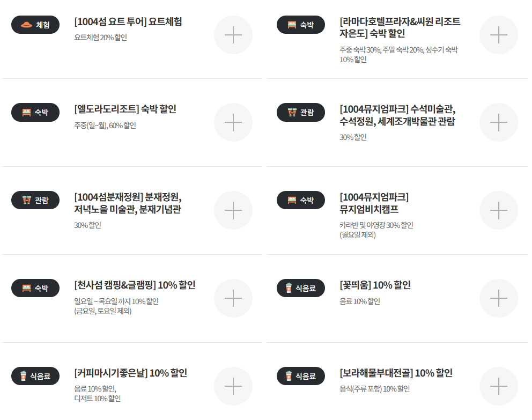
Task: Select the 식음료 icon on 커피마시기좋은날 row
Action: point(35,376)
